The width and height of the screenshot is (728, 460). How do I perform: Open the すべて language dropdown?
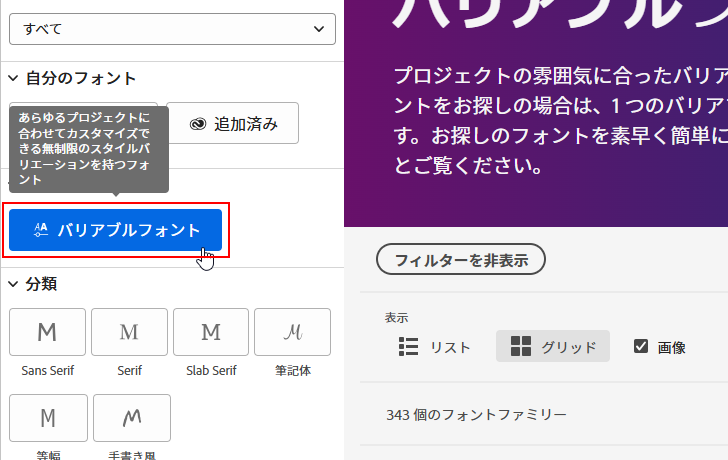(172, 29)
